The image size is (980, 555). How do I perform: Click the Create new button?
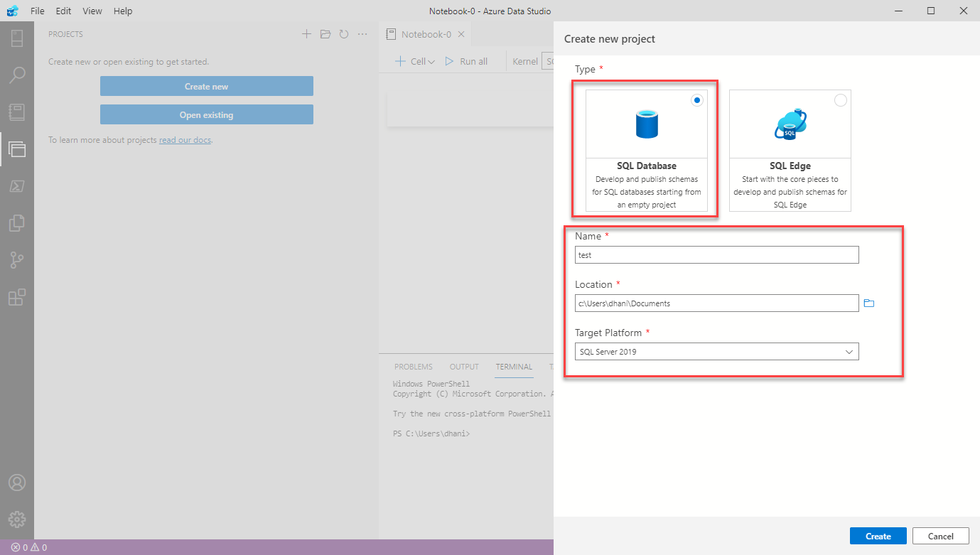pos(207,86)
